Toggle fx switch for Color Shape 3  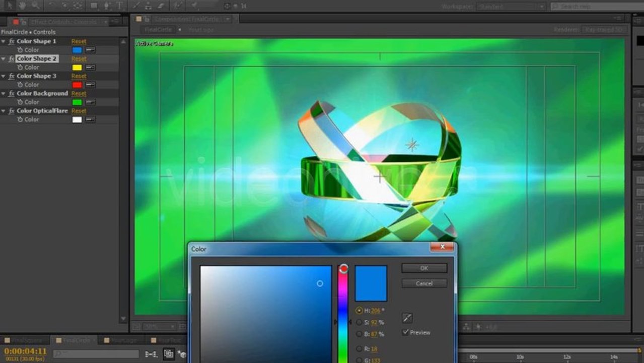pyautogui.click(x=12, y=76)
